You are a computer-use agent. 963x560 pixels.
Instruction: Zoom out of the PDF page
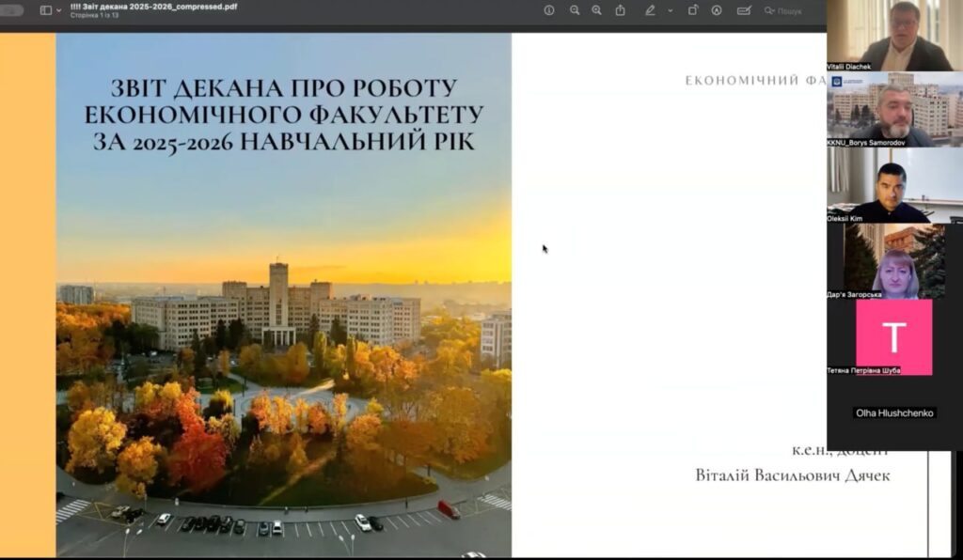575,10
